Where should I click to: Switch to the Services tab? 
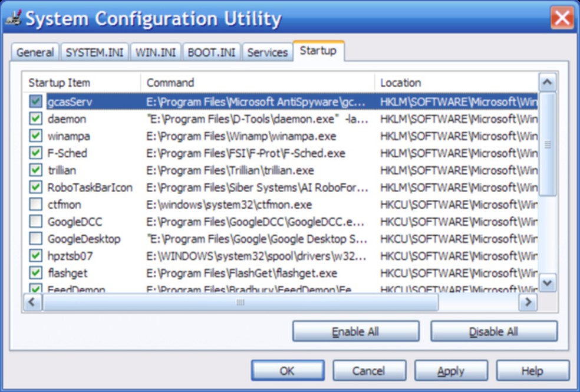pos(267,52)
